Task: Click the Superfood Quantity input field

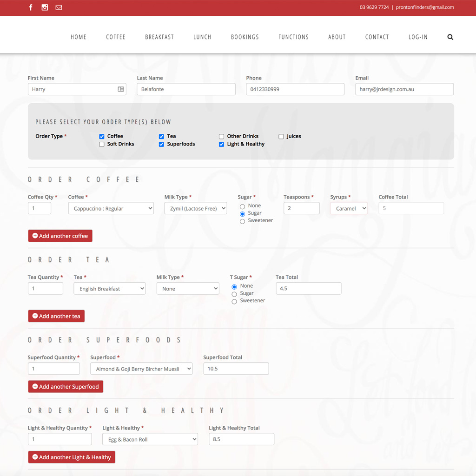Action: click(54, 369)
